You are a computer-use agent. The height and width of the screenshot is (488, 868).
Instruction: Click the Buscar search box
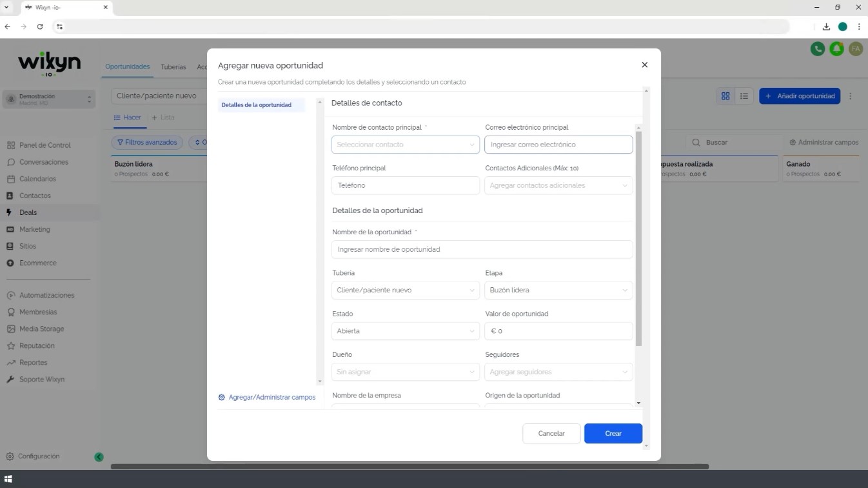pyautogui.click(x=734, y=142)
